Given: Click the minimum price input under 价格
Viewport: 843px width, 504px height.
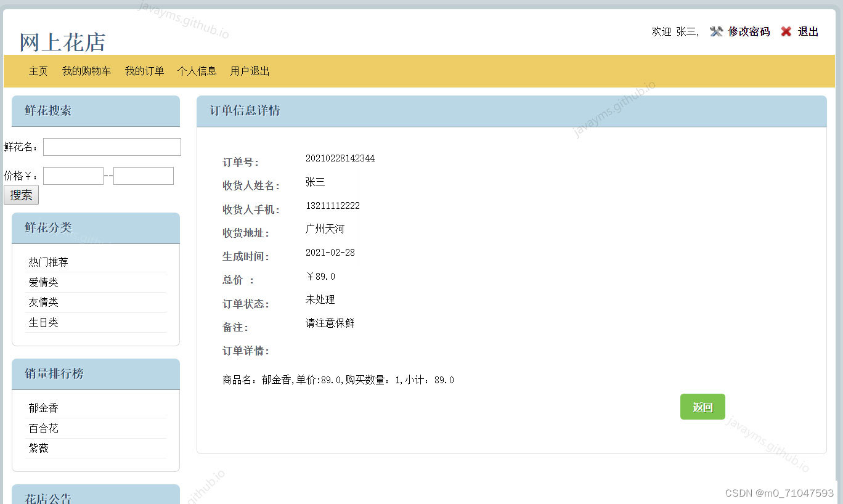Looking at the screenshot, I should pos(73,176).
